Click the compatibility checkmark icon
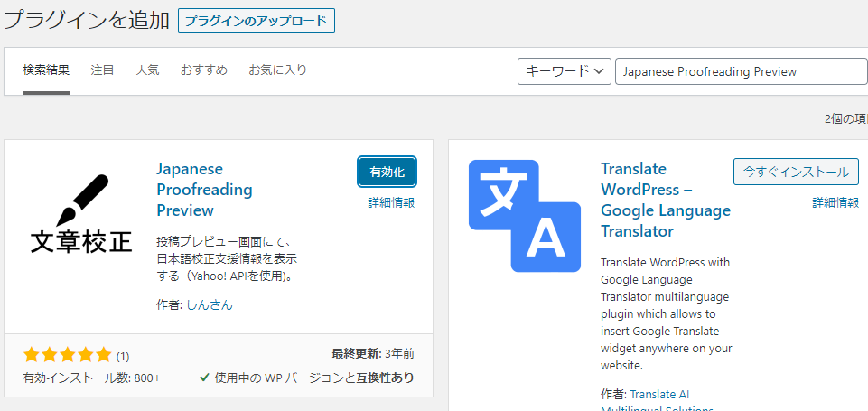This screenshot has width=868, height=411. [204, 378]
